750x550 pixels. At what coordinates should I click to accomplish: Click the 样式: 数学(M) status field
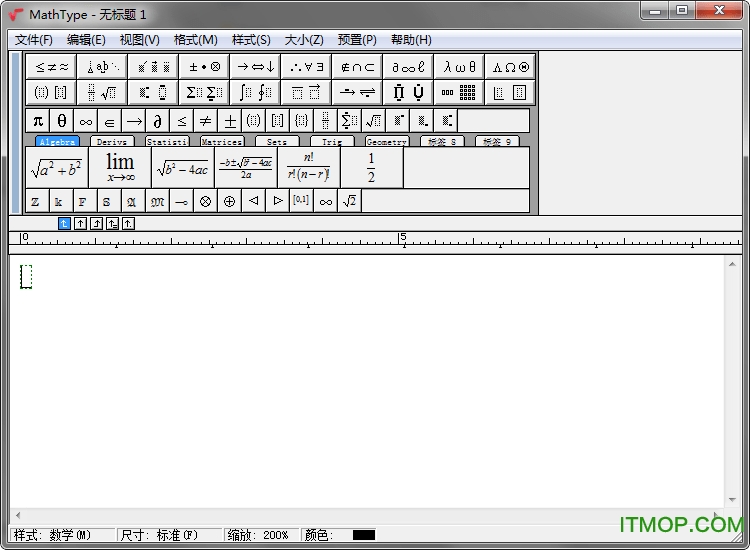63,535
